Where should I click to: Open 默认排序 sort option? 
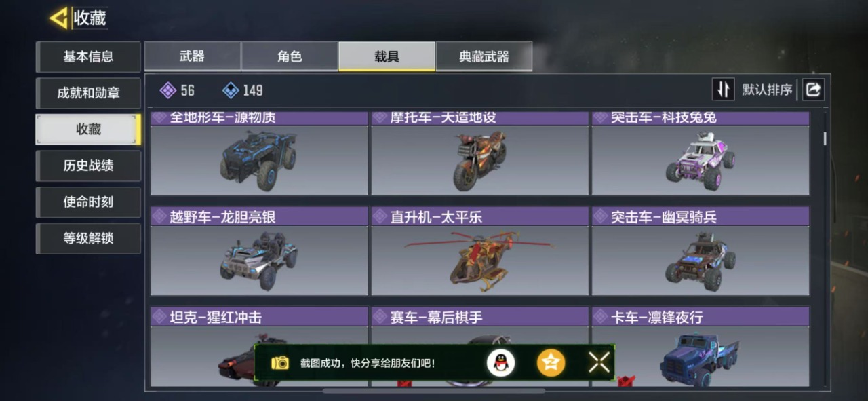tap(767, 90)
